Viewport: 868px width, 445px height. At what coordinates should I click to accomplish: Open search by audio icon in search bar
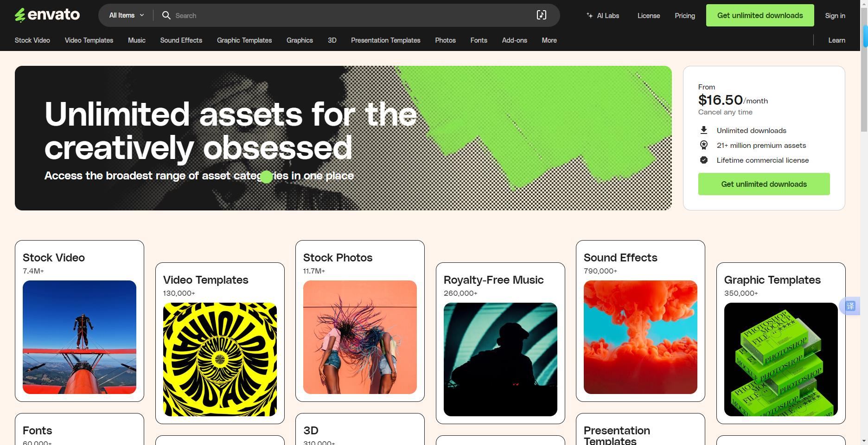coord(542,15)
